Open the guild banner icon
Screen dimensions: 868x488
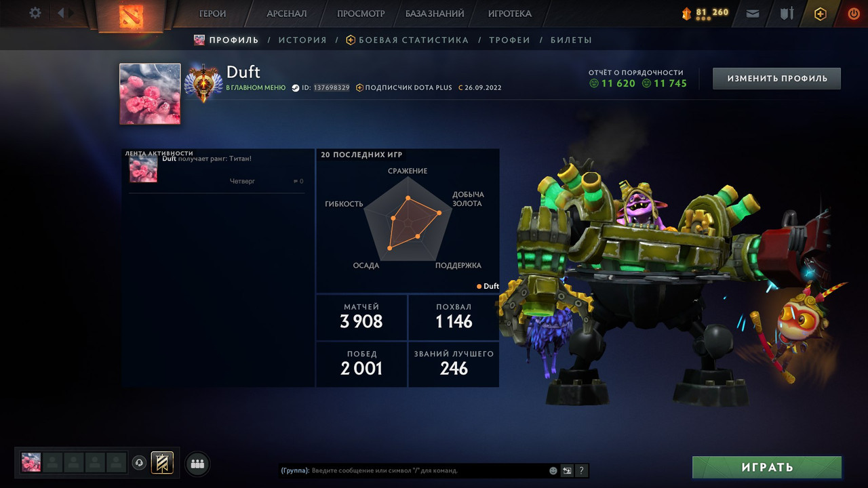[x=162, y=463]
